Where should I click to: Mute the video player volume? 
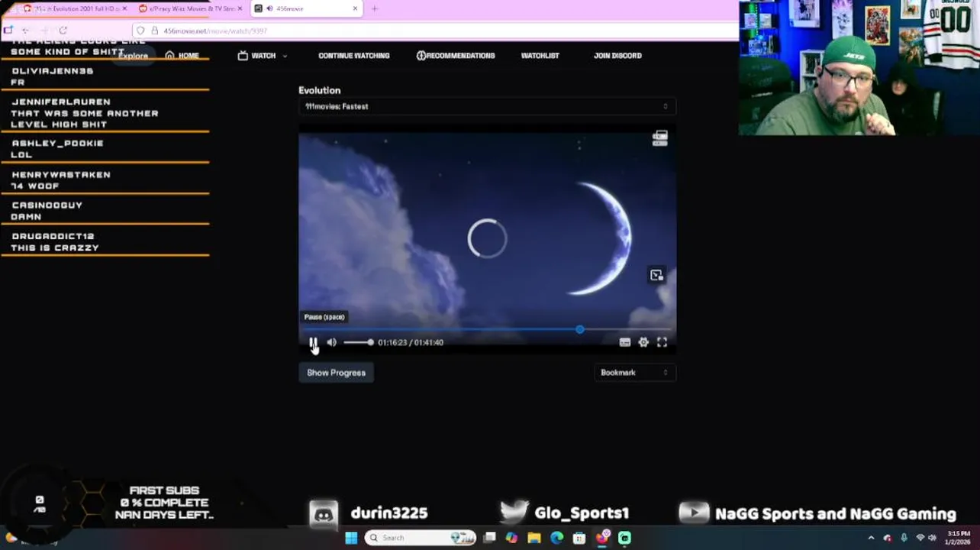tap(331, 342)
